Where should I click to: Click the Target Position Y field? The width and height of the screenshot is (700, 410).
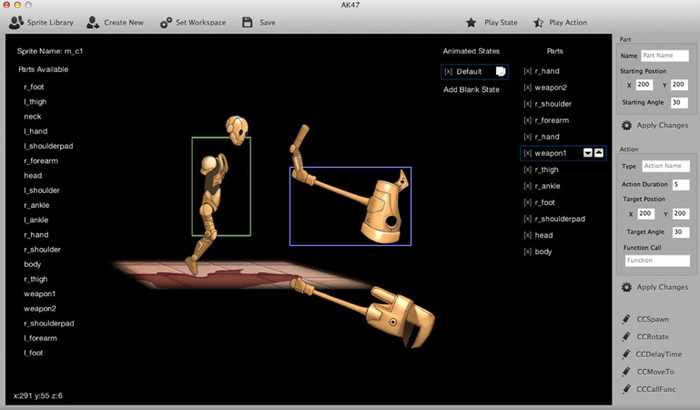[680, 214]
